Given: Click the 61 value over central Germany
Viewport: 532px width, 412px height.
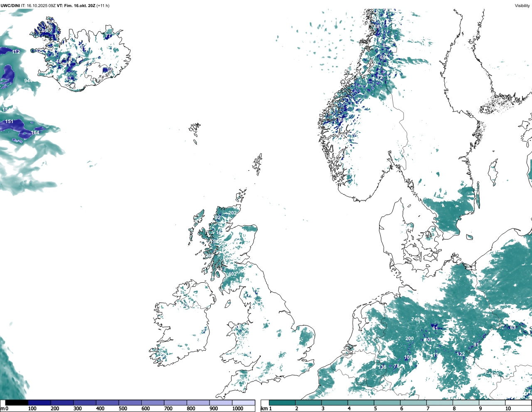Looking at the screenshot, I should (435, 328).
